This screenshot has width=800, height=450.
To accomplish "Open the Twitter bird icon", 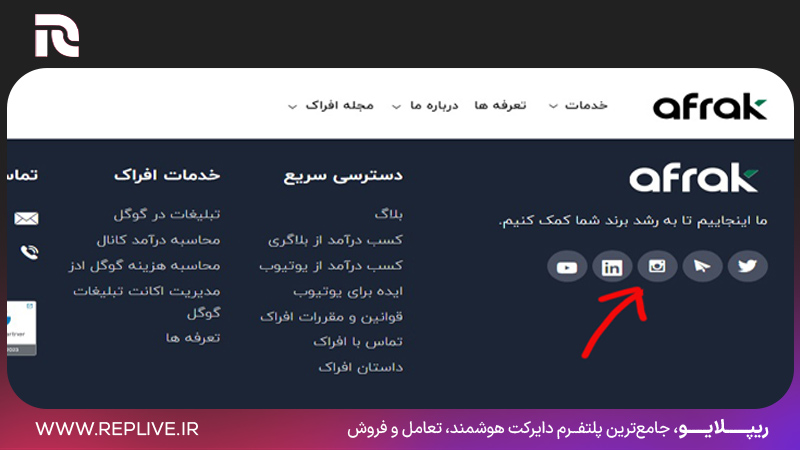I will pyautogui.click(x=747, y=266).
